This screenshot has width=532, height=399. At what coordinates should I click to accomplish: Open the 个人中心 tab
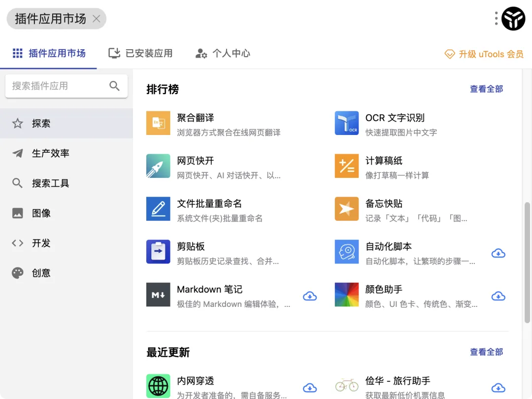[x=223, y=53]
